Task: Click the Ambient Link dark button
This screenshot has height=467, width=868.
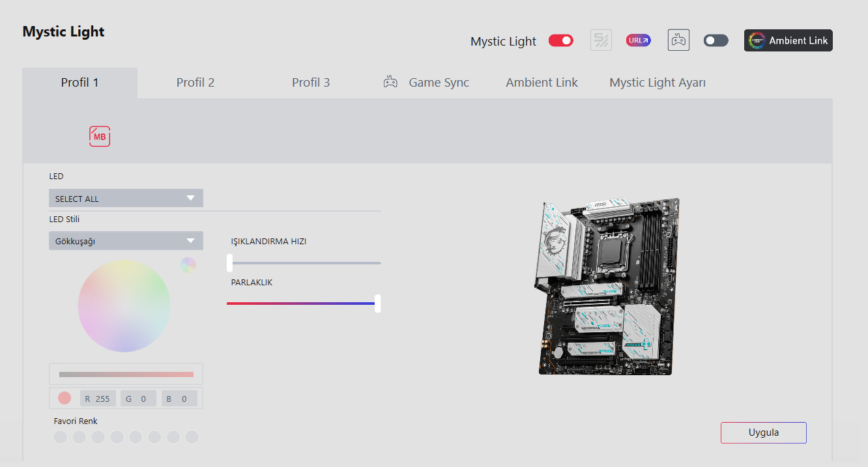Action: [788, 40]
